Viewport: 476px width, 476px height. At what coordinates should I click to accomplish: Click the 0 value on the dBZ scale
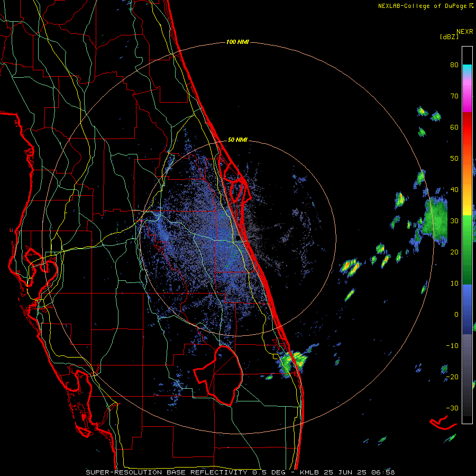coord(456,315)
